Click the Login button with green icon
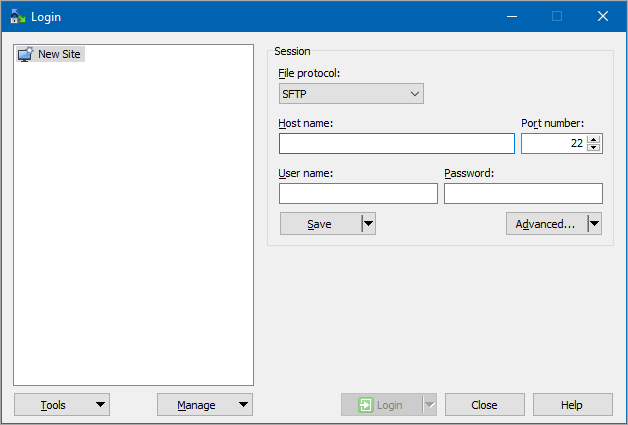Image resolution: width=628 pixels, height=425 pixels. click(381, 405)
